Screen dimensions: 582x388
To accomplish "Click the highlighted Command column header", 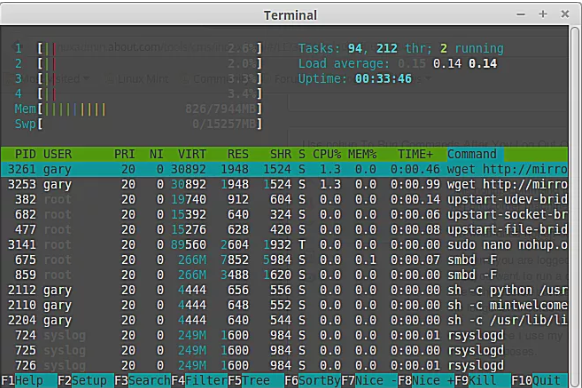I will click(x=472, y=154).
